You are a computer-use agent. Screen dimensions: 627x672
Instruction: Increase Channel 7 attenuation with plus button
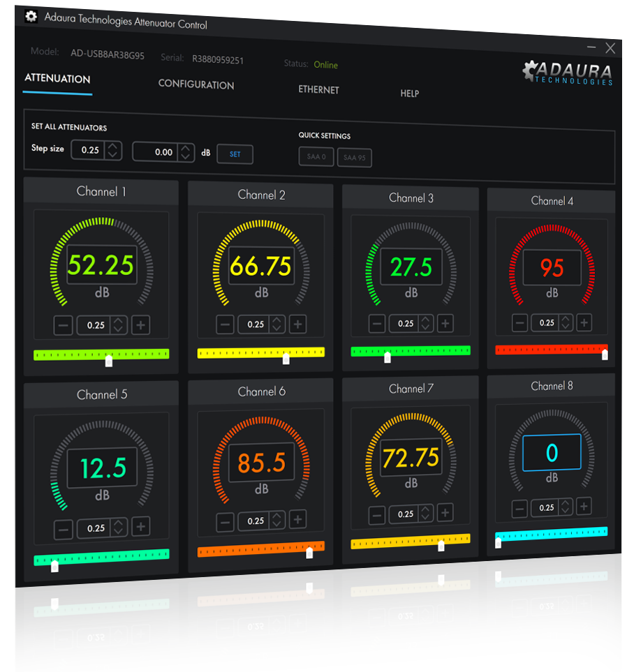pyautogui.click(x=445, y=513)
